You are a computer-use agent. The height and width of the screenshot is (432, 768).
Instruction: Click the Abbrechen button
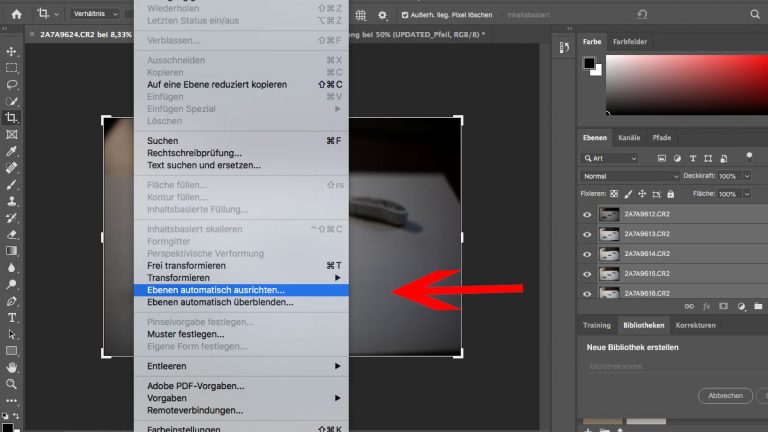725,396
